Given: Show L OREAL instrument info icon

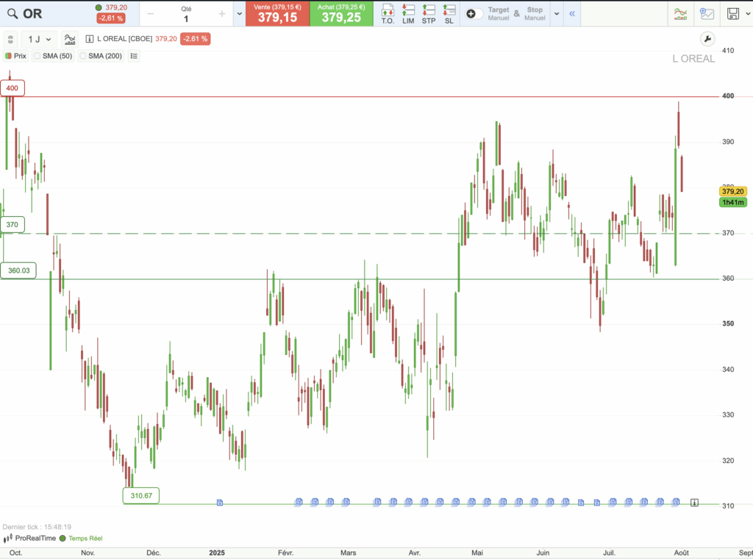Looking at the screenshot, I should pos(89,39).
